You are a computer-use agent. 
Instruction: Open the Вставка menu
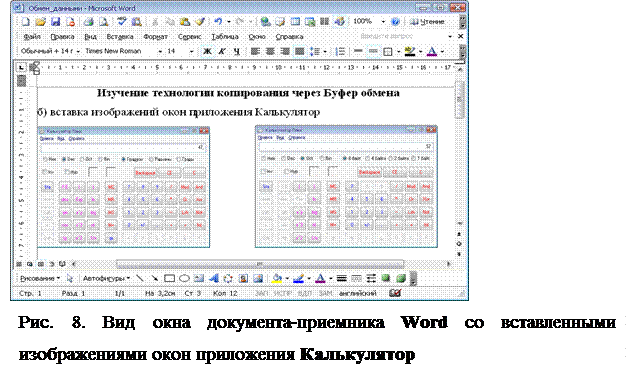pos(120,36)
